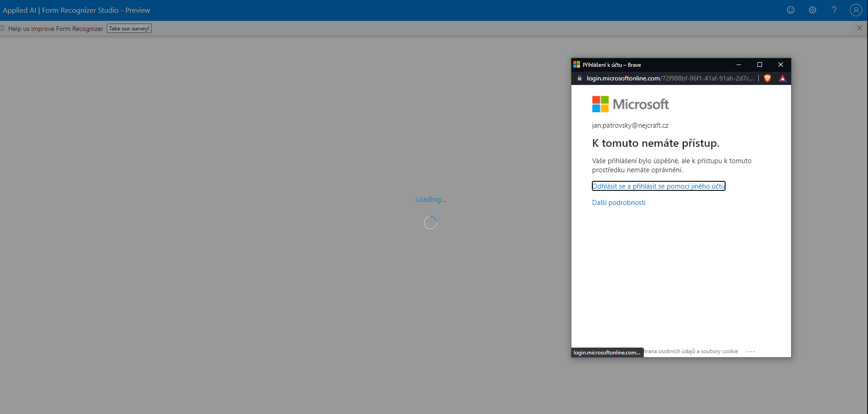Minimize the Přihlášení k účtu popup window
Image resolution: width=868 pixels, height=414 pixels.
point(739,65)
